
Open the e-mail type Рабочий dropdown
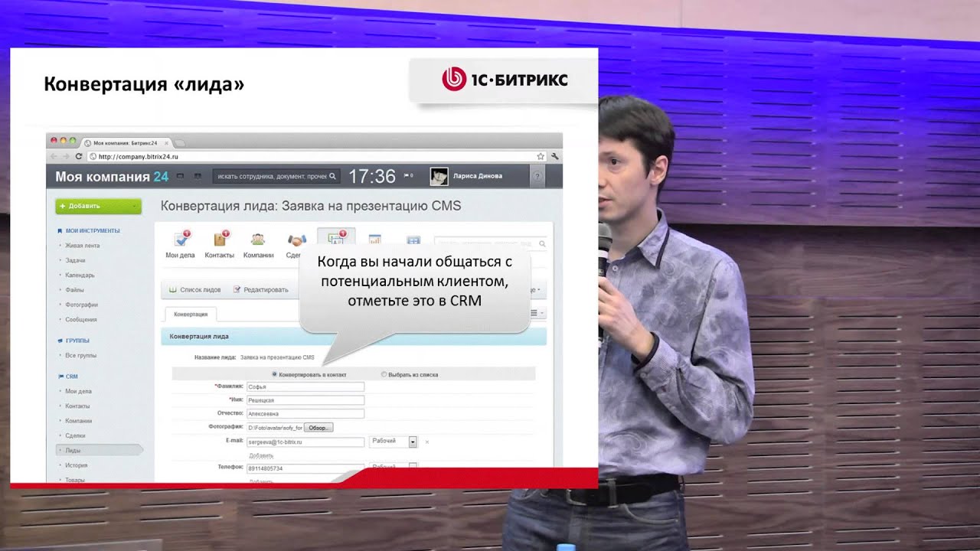click(x=393, y=442)
